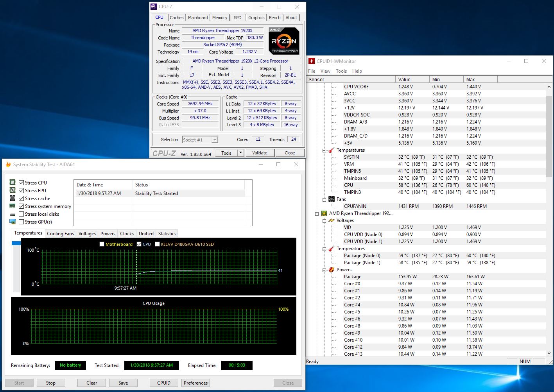Click the Stress local disks drive icon
The height and width of the screenshot is (392, 554).
pyautogui.click(x=13, y=214)
